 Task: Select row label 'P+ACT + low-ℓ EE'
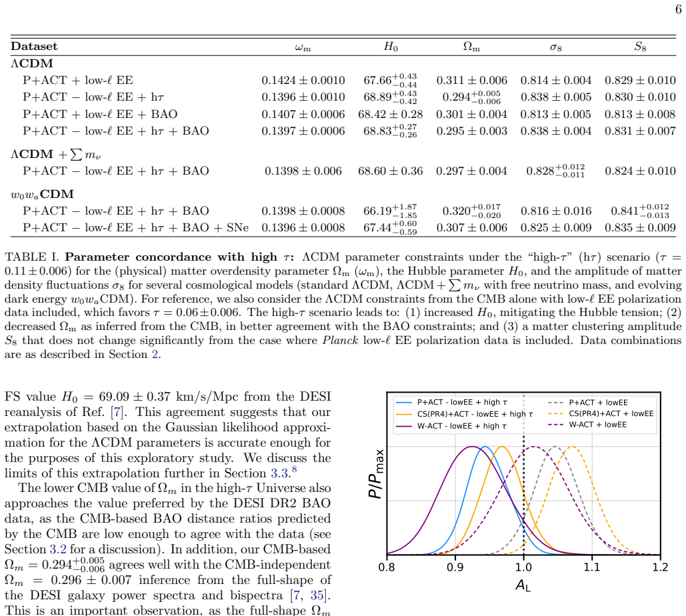pyautogui.click(x=78, y=81)
